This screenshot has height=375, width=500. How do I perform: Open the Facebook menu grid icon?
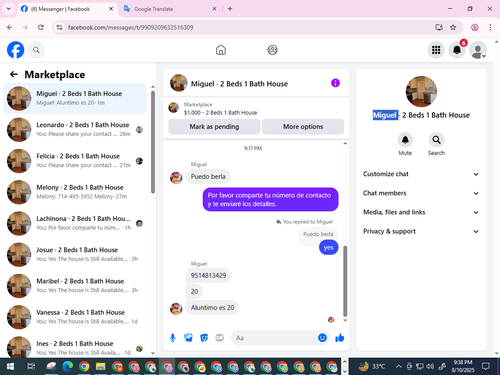click(x=436, y=50)
